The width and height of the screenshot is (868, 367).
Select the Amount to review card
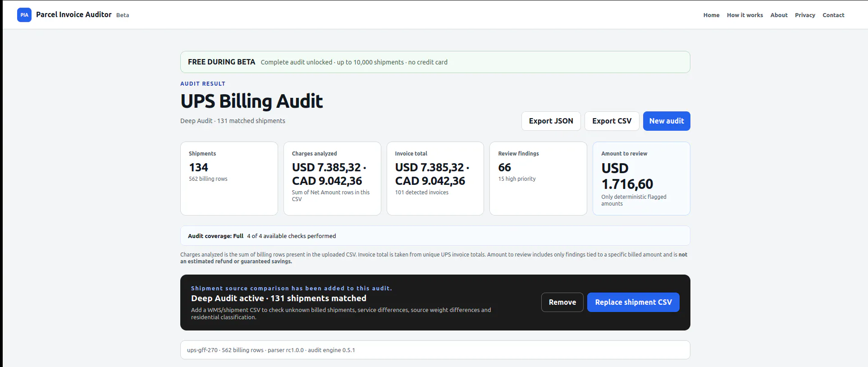point(641,179)
